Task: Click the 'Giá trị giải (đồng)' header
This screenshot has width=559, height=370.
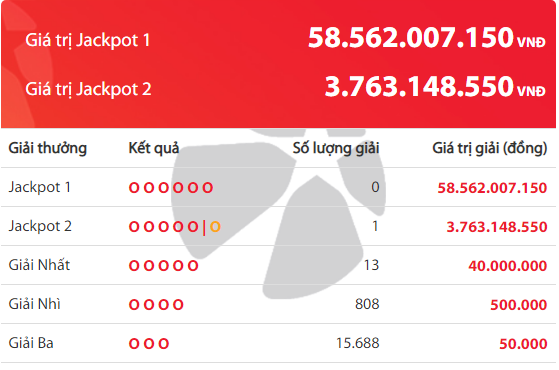Action: click(489, 148)
